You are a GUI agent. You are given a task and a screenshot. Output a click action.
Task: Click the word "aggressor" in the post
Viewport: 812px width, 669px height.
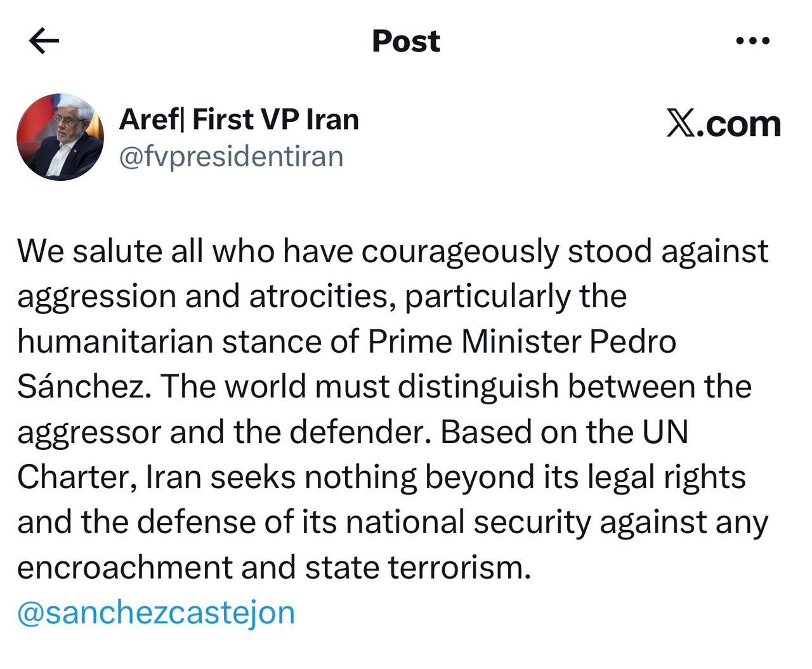89,432
